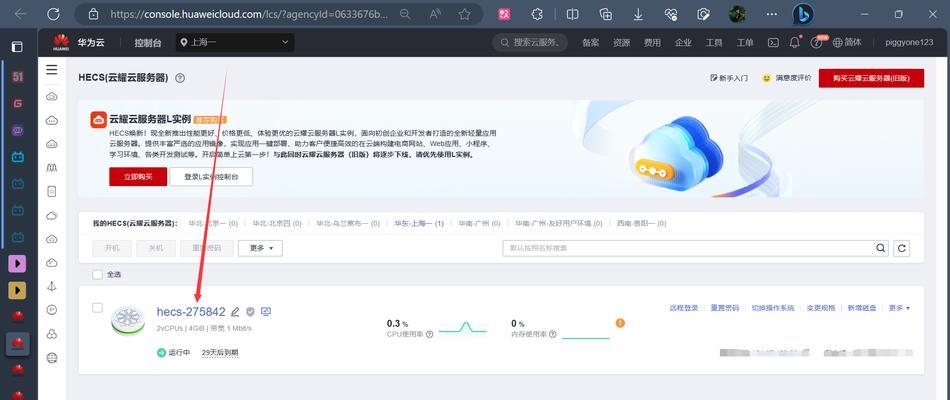Tick the checkbox for hecs-275842
This screenshot has height=400, width=950.
click(x=98, y=308)
